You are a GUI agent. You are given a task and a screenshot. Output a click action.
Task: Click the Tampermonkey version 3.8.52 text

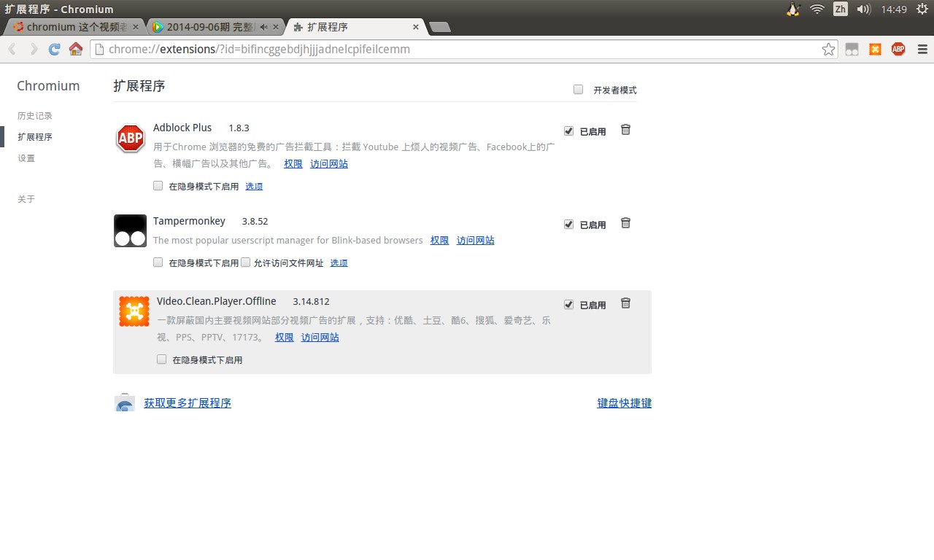[x=255, y=222]
